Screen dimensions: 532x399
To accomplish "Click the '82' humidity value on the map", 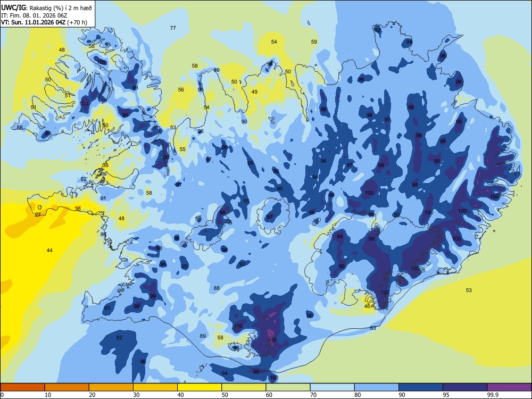I will click(x=84, y=179).
